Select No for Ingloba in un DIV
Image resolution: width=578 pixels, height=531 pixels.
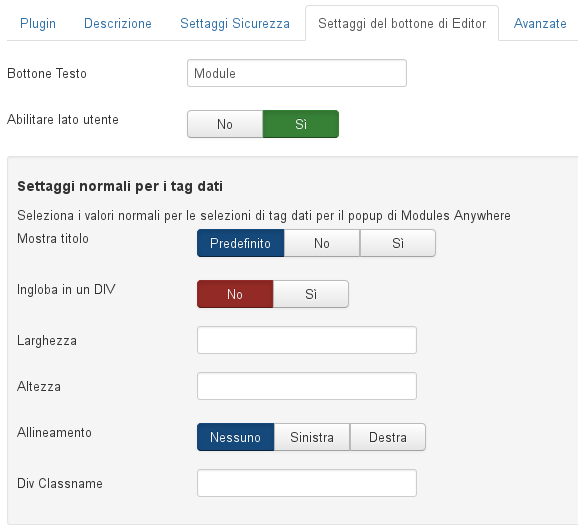(235, 294)
